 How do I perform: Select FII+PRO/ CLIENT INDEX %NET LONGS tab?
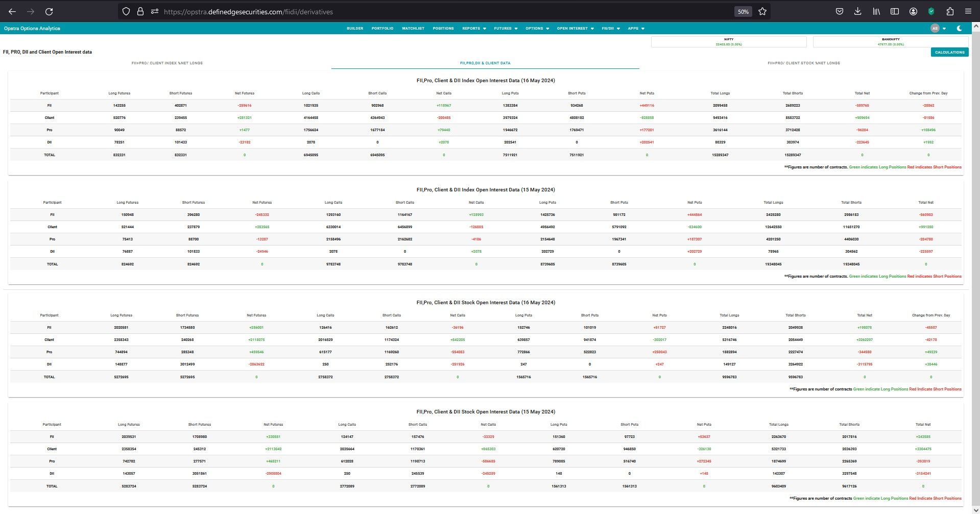pos(167,63)
